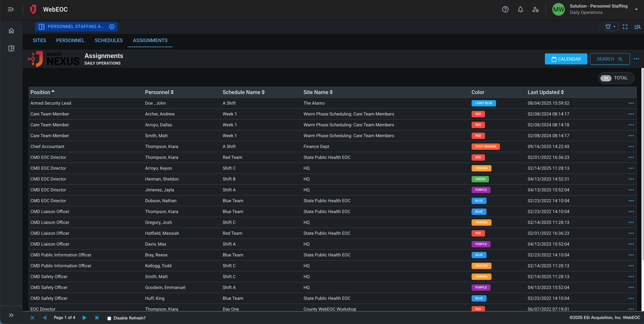The image size is (644, 324).
Task: Open row menu for Bray, Reese
Action: [631, 255]
